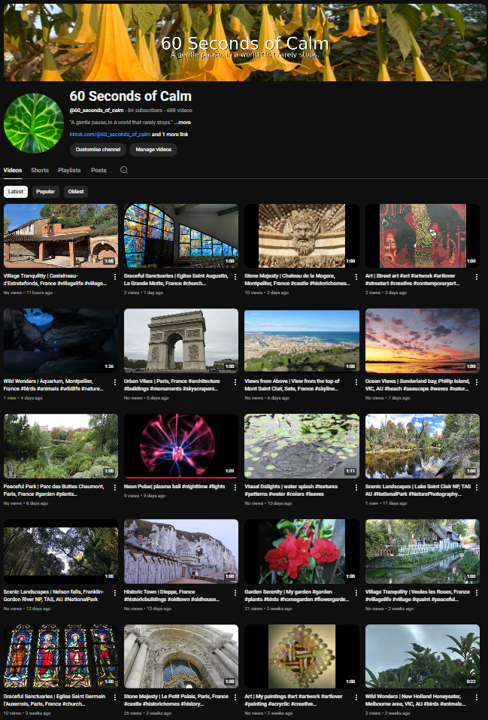Click the @60_seconds_of_calm channel handle

click(x=96, y=110)
